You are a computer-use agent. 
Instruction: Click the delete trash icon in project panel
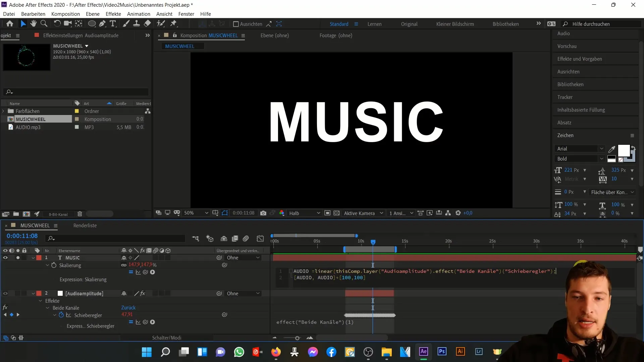coord(79,214)
